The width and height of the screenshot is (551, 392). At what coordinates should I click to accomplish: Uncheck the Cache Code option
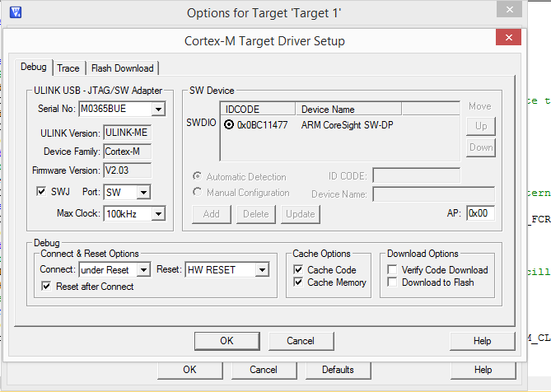pyautogui.click(x=298, y=270)
